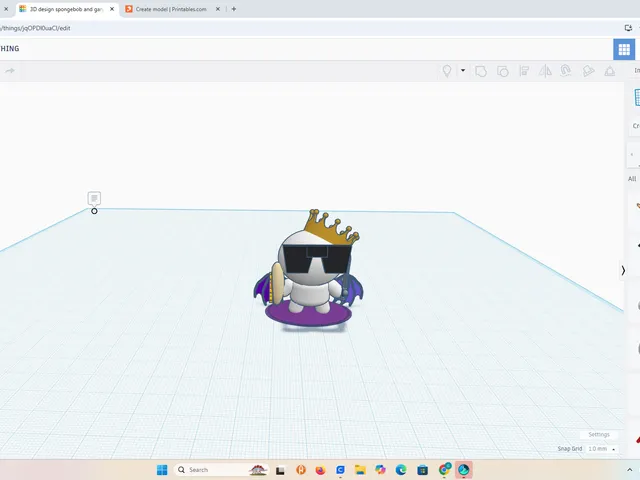Close the 3D design spongebob tab
Viewport: 640px width, 480px height.
point(112,9)
